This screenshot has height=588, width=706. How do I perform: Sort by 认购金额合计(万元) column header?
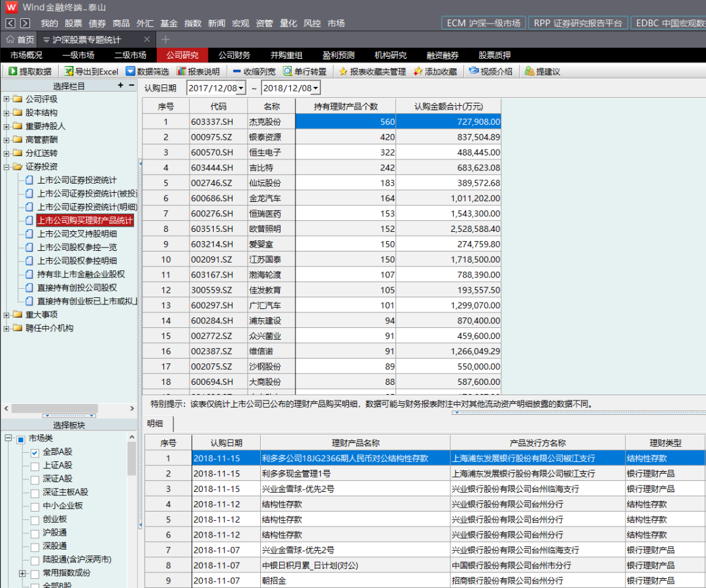coord(448,106)
